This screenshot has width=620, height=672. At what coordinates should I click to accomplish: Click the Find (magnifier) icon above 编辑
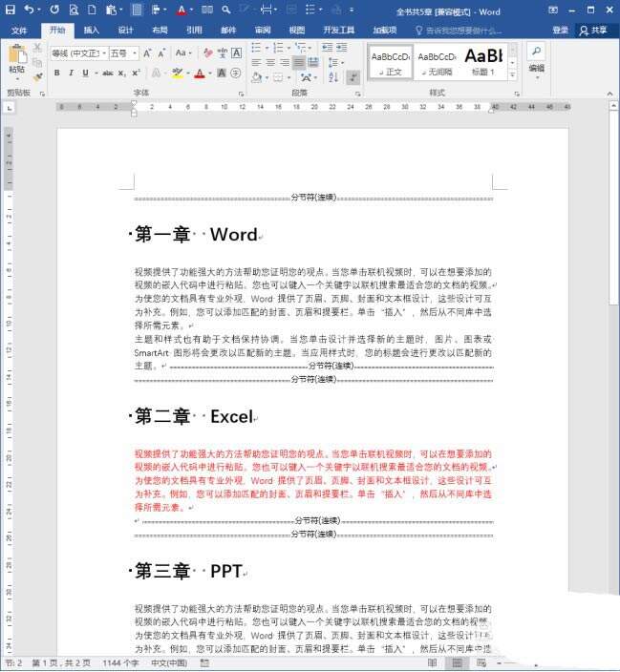(536, 51)
